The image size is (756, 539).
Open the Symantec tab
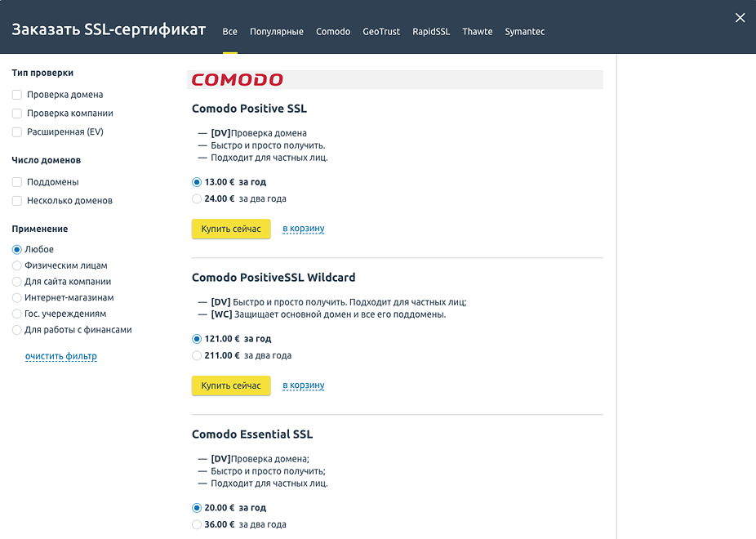coord(525,32)
